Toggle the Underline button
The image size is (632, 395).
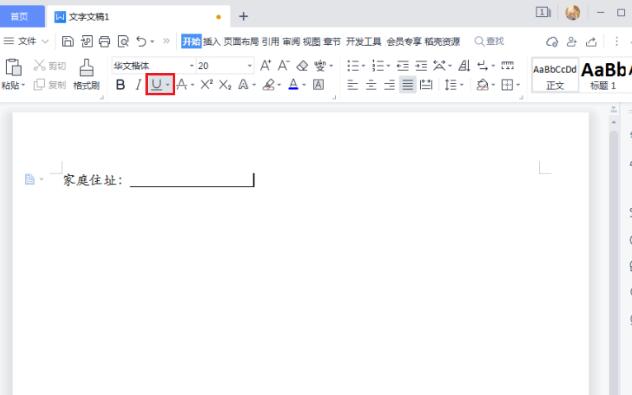click(156, 85)
